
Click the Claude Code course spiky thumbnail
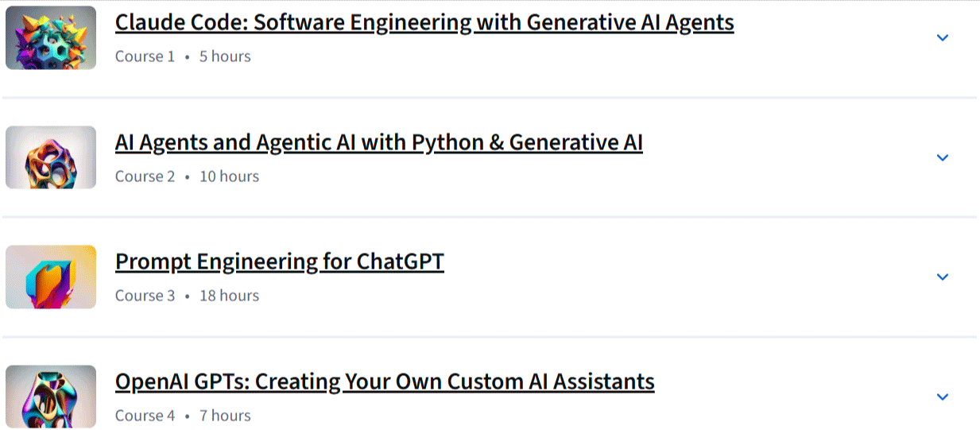[x=51, y=37]
